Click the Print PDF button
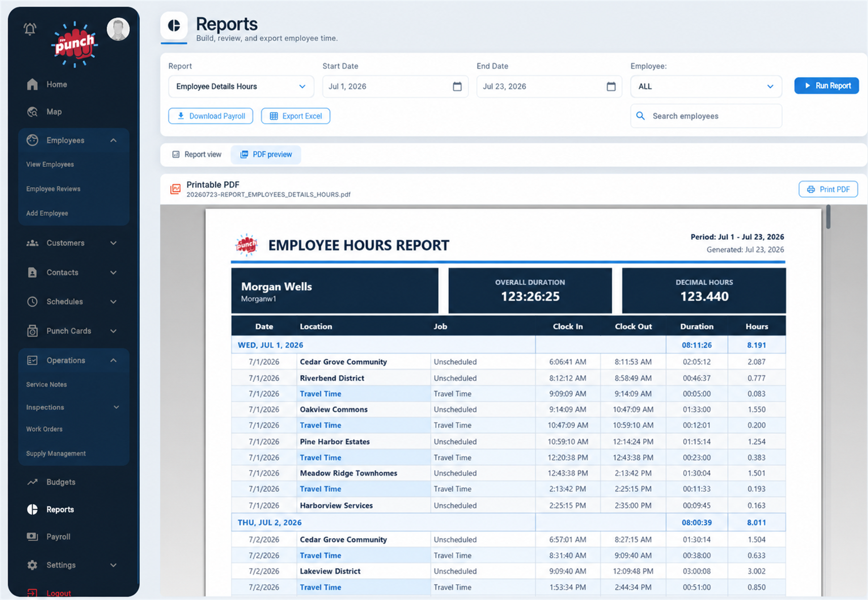 pyautogui.click(x=828, y=190)
